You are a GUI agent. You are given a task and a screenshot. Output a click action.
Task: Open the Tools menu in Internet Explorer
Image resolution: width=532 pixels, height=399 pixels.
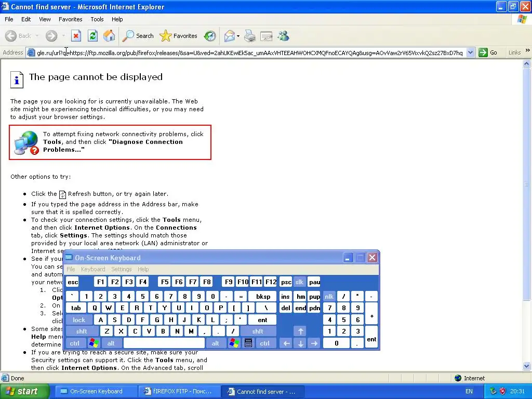(97, 19)
